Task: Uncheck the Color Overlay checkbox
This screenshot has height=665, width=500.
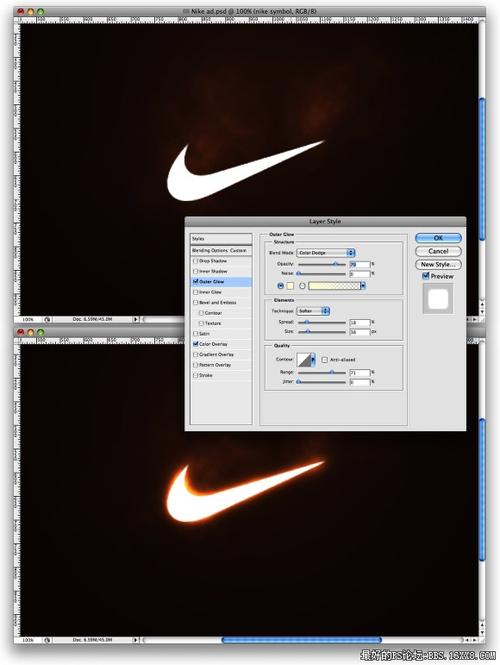Action: tap(196, 344)
